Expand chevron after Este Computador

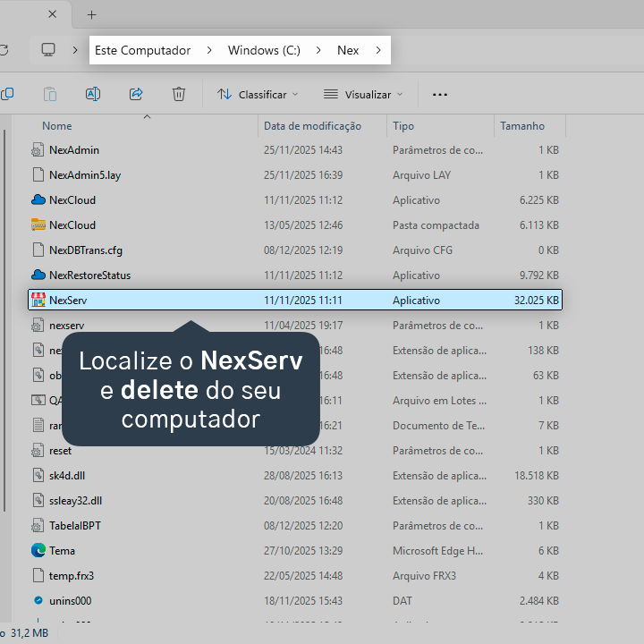click(x=209, y=50)
